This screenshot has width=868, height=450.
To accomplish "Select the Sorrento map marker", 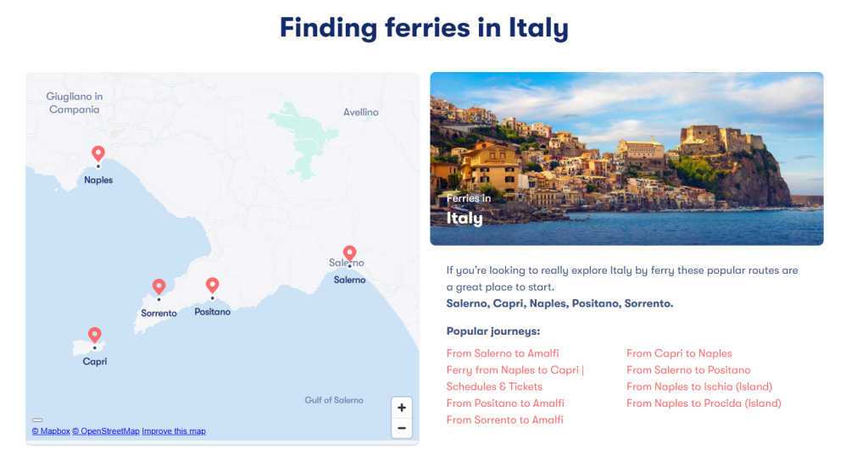I will [x=159, y=287].
